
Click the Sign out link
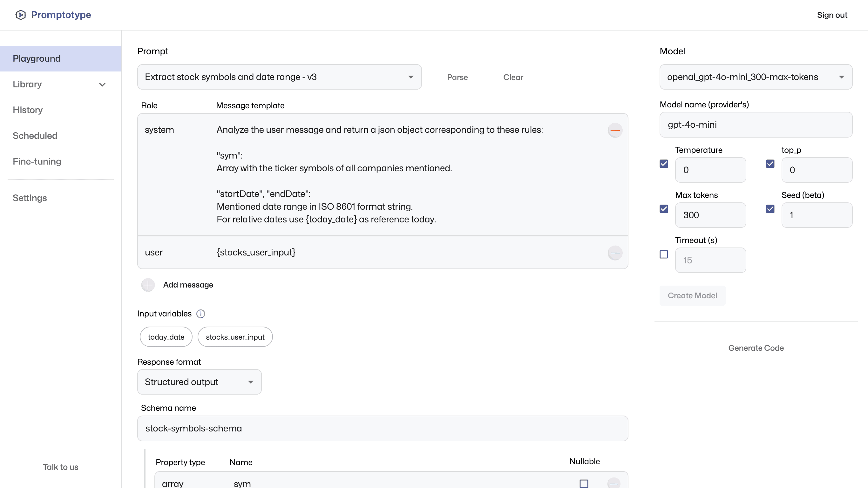pos(832,15)
